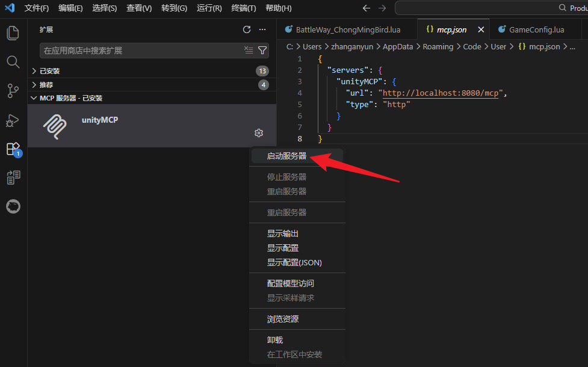Viewport: 588px width, 367px height.
Task: Choose 停止服务器 from context menu
Action: tap(297, 177)
